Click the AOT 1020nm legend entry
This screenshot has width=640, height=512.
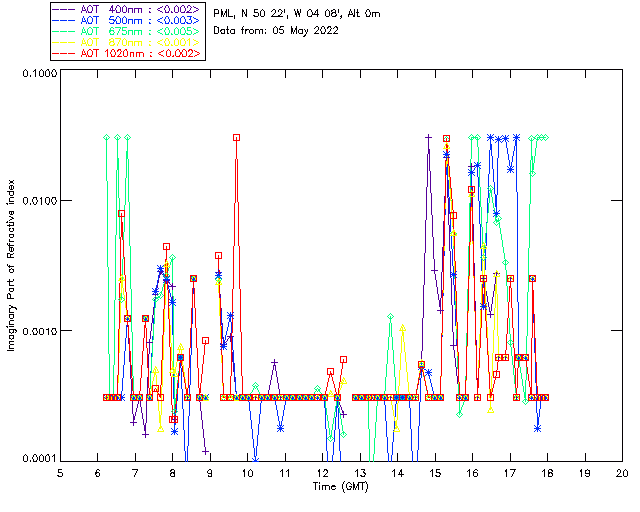127,53
